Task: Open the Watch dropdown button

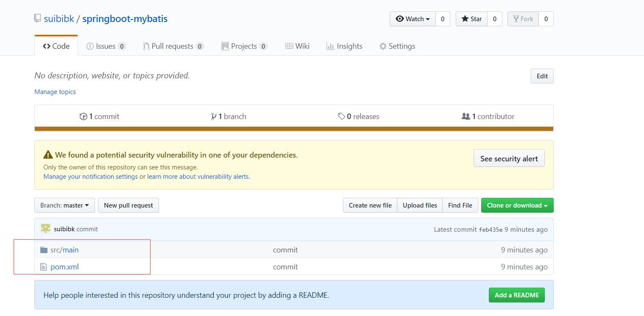Action: (x=413, y=19)
